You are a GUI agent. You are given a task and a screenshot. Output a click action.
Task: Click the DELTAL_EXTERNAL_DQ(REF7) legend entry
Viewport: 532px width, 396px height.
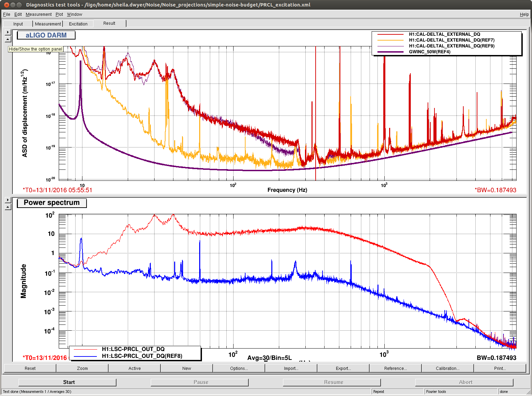452,40
